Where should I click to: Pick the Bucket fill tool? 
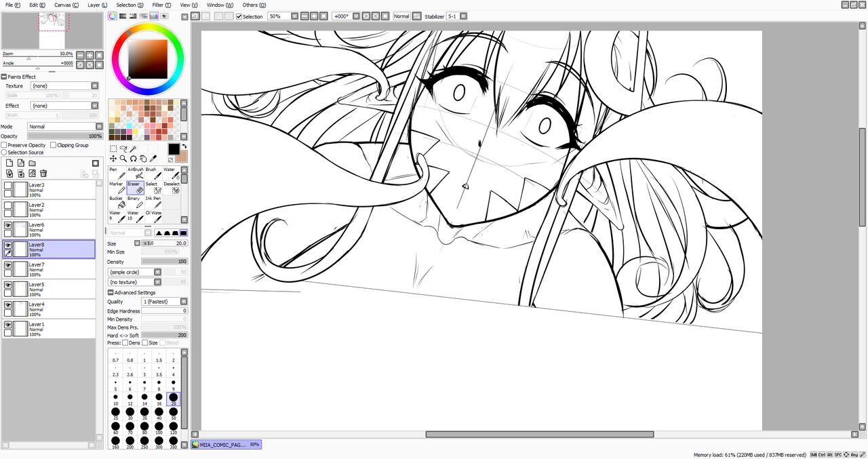click(117, 203)
